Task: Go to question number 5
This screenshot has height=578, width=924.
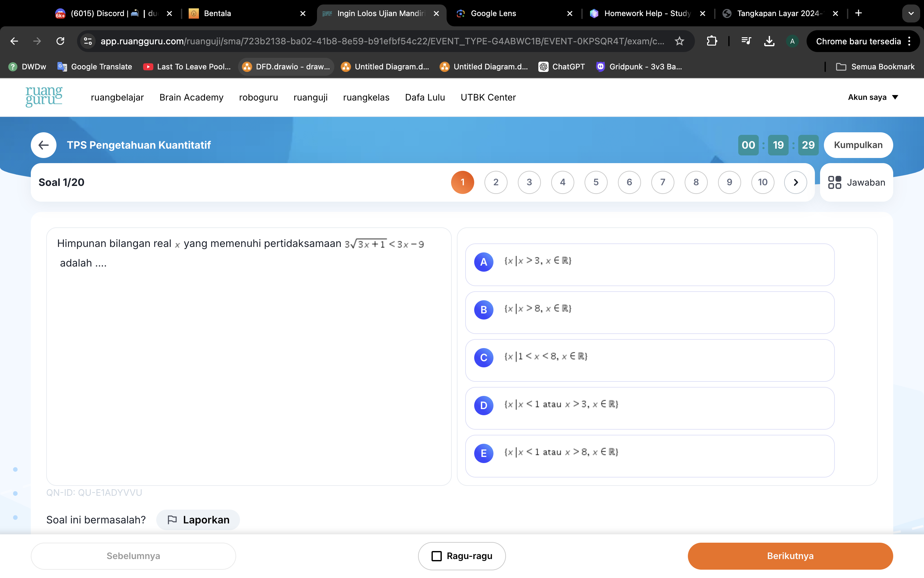Action: coord(596,182)
